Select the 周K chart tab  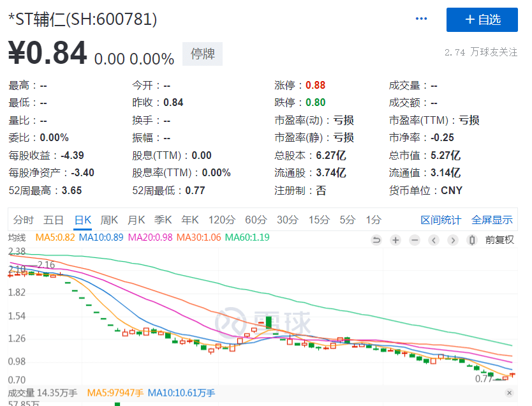[109, 220]
